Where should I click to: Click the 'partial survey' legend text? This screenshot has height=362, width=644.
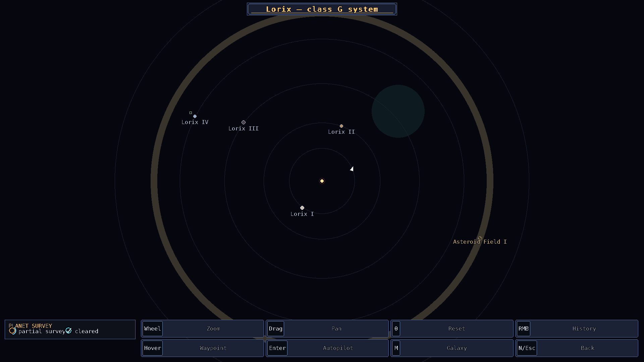coord(42,331)
